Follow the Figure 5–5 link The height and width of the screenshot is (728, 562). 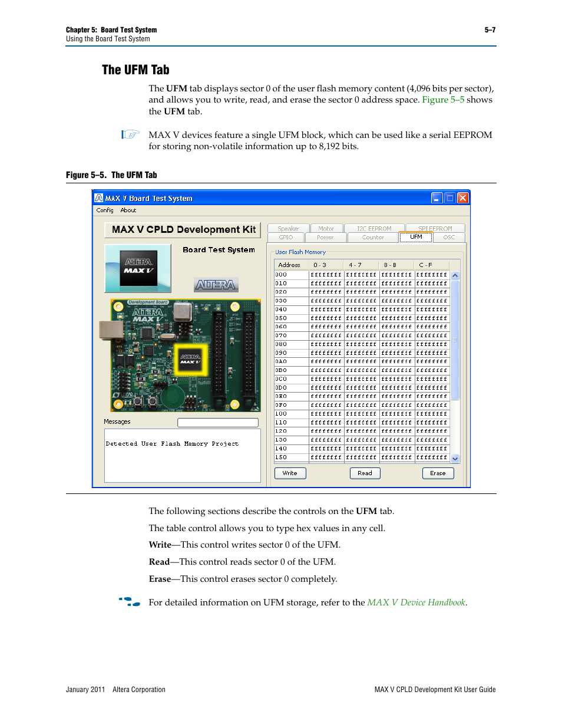pyautogui.click(x=443, y=100)
